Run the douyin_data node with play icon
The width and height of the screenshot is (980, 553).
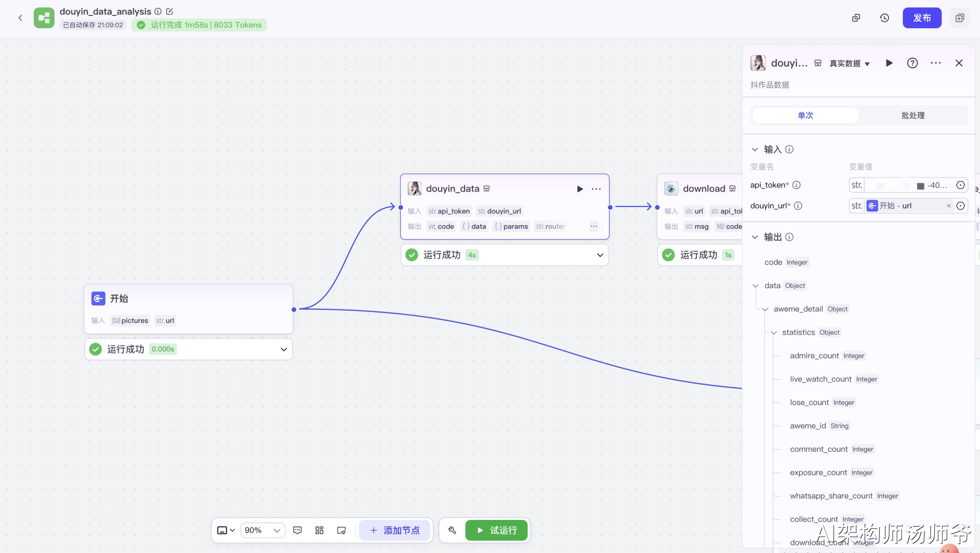click(580, 189)
